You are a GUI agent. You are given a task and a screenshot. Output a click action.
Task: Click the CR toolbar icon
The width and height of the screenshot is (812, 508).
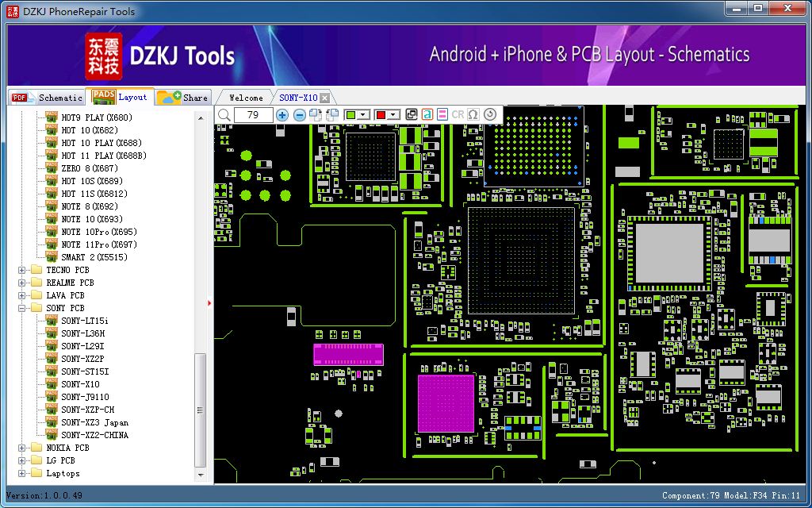coord(458,114)
